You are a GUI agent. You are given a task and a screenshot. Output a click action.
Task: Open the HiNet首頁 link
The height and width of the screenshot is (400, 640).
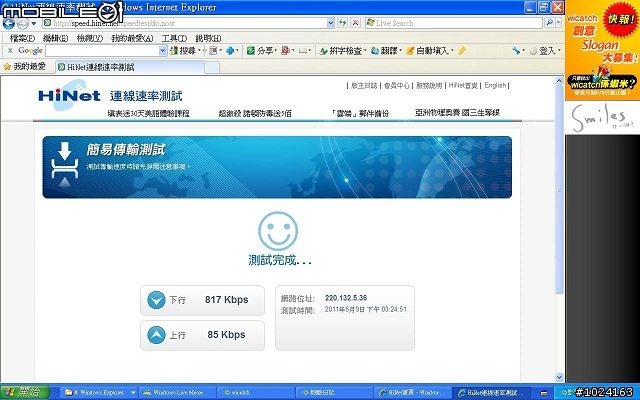pos(463,85)
